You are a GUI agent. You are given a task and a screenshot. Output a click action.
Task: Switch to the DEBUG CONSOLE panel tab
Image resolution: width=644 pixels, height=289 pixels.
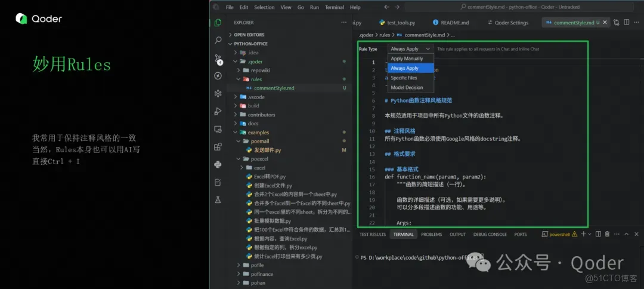[490, 234]
